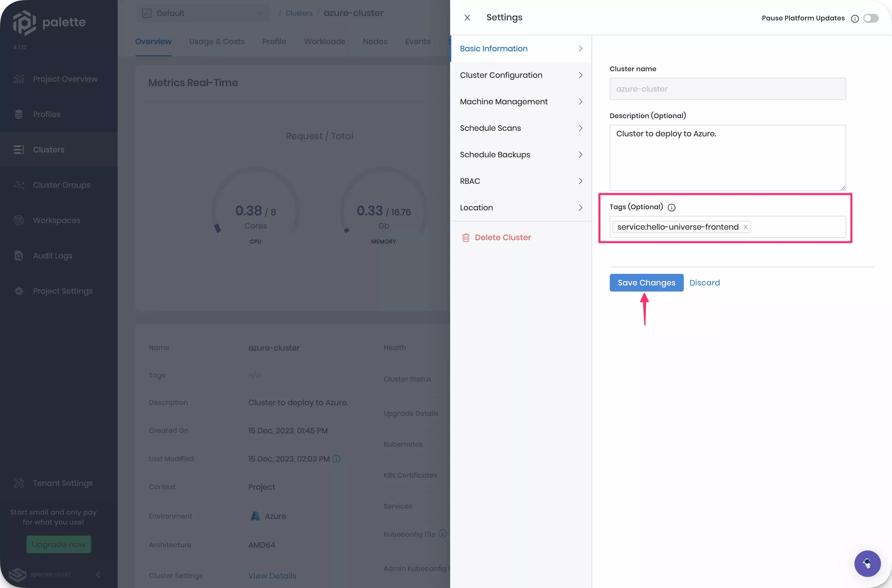Click Discard link to cancel changes
This screenshot has width=892, height=588.
tap(704, 282)
